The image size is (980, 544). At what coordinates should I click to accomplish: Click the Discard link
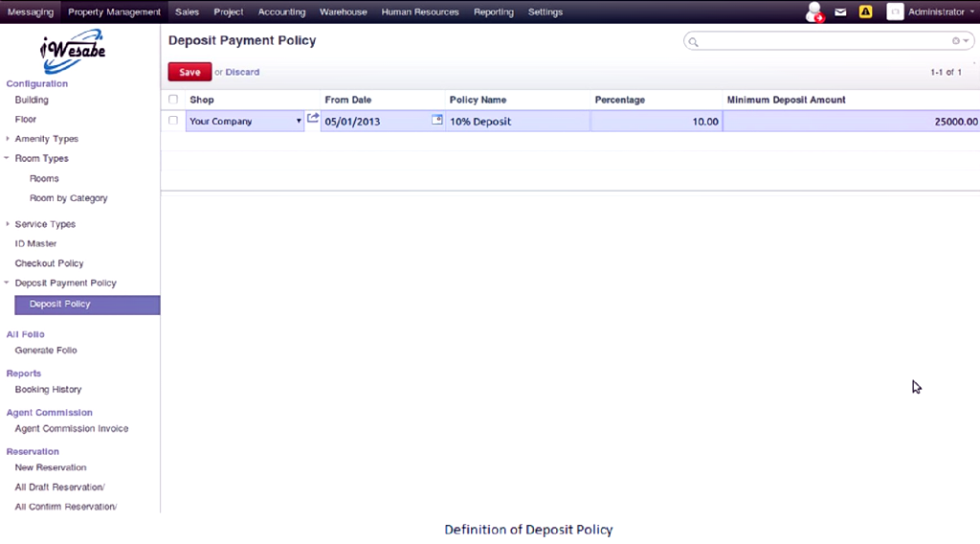(242, 72)
